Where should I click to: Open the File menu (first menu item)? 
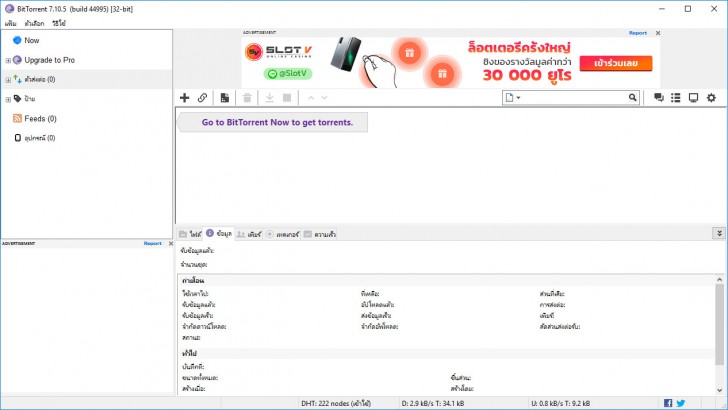(x=11, y=23)
